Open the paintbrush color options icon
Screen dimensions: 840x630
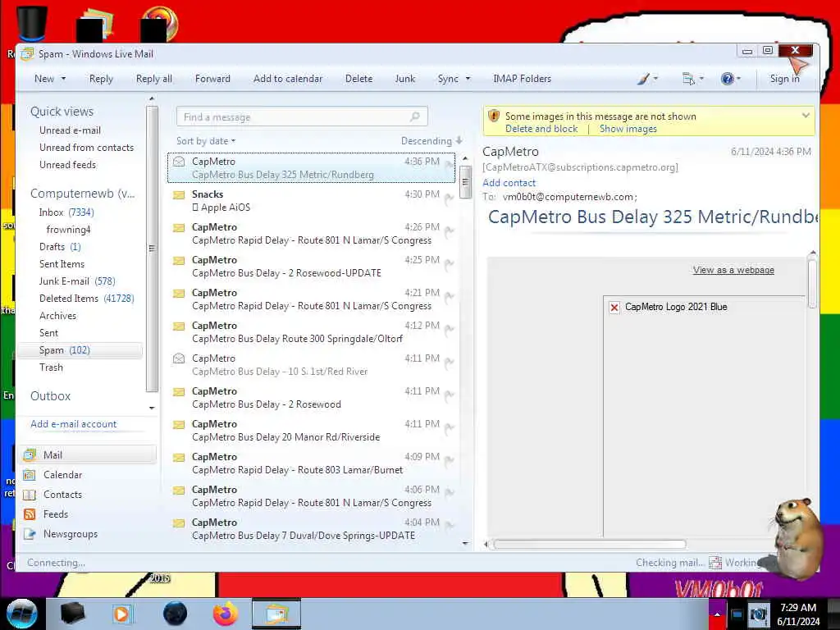click(x=643, y=79)
